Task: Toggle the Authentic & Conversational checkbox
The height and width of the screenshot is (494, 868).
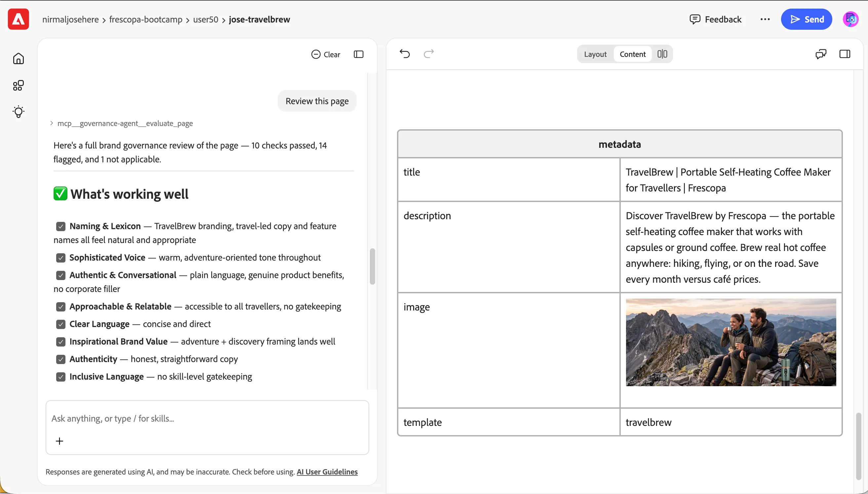Action: (61, 275)
